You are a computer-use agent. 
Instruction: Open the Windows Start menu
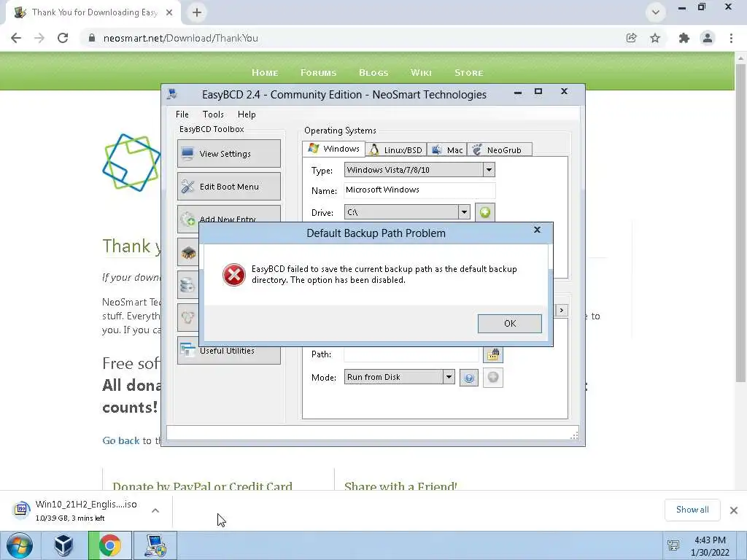coord(20,545)
